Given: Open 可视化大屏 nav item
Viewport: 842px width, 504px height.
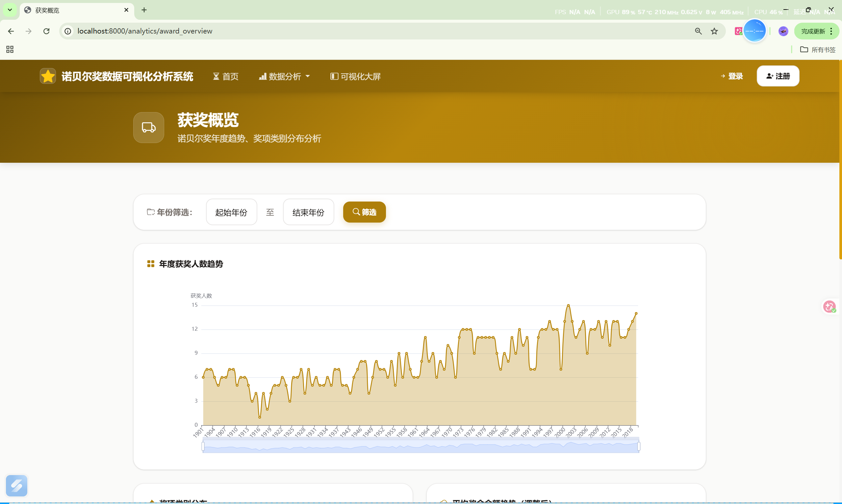Looking at the screenshot, I should pyautogui.click(x=355, y=76).
